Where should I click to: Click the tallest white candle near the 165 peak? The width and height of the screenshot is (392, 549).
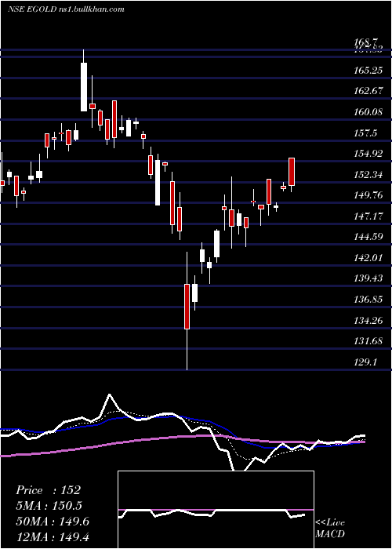point(84,87)
